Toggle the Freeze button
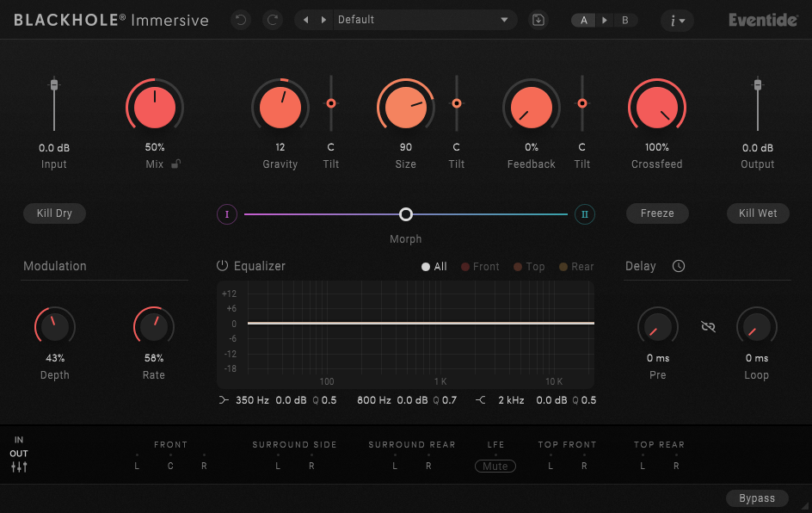 [x=657, y=213]
